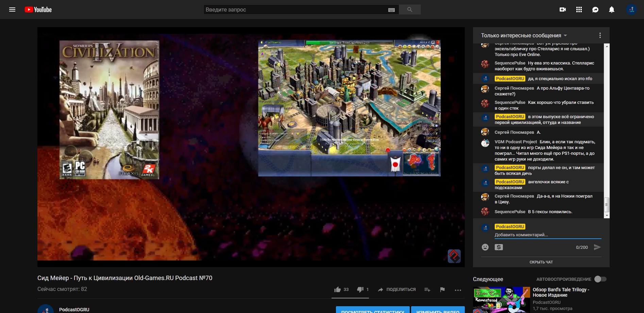Click the edit video button

click(x=438, y=310)
